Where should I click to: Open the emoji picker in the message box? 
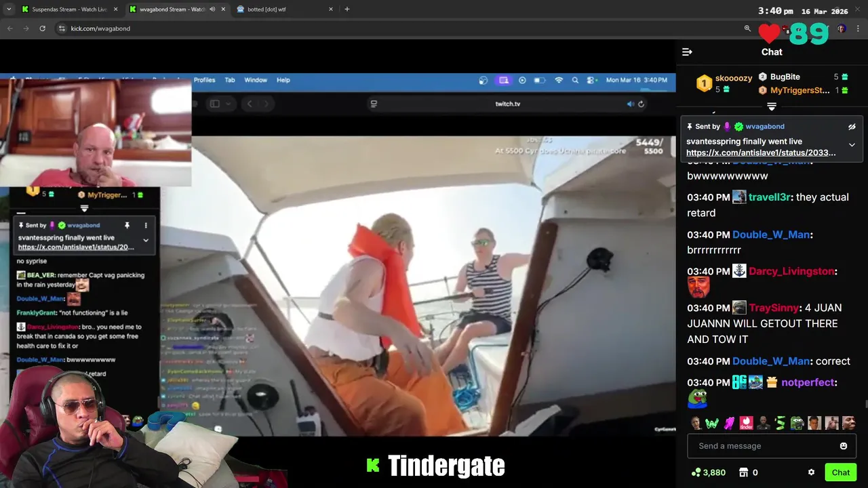(x=844, y=446)
